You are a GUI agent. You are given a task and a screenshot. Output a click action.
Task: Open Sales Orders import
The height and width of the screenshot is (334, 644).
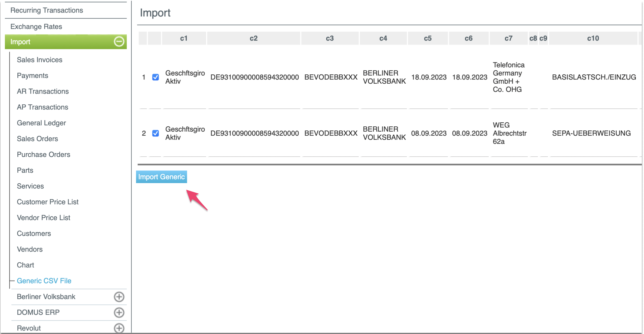[x=37, y=139]
